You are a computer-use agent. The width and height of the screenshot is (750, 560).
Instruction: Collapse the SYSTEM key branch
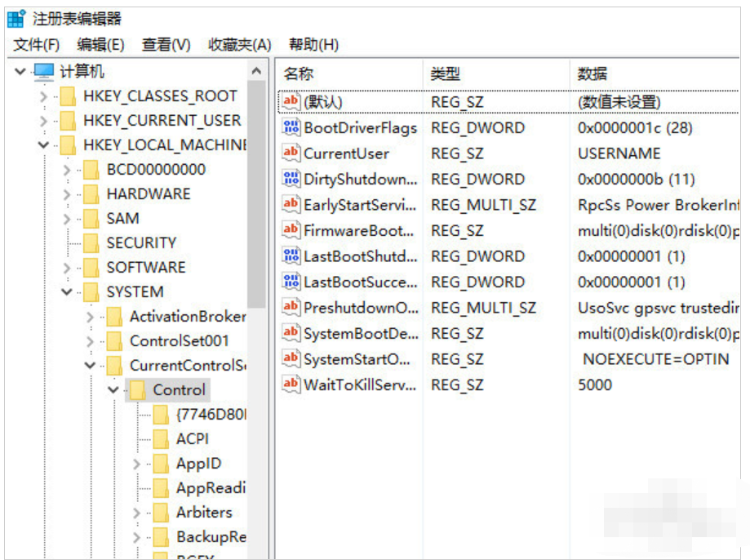[x=67, y=292]
